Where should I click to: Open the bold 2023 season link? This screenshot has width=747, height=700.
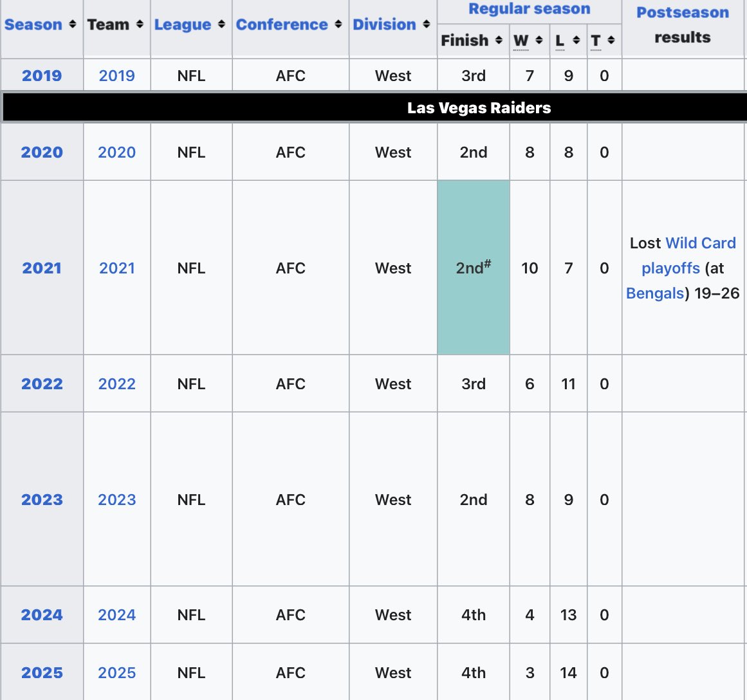42,499
